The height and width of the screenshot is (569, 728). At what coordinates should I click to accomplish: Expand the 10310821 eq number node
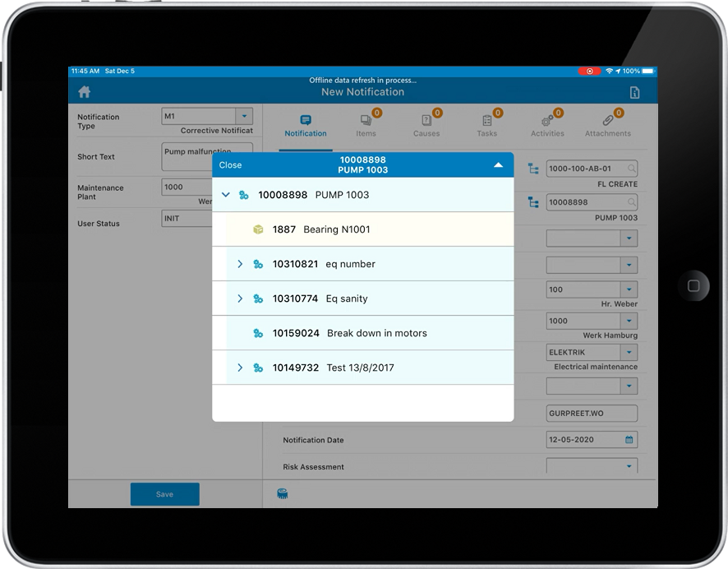coord(240,264)
